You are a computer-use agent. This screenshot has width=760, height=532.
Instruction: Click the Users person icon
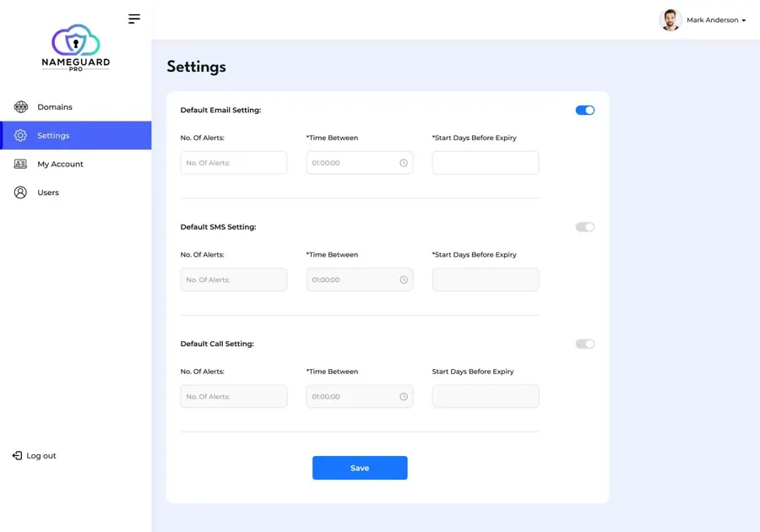[20, 193]
